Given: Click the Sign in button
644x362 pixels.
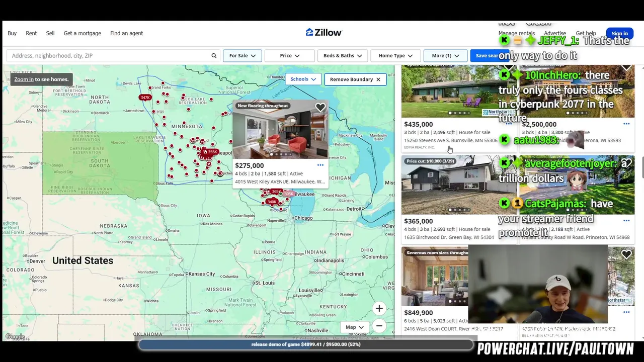Looking at the screenshot, I should point(620,34).
